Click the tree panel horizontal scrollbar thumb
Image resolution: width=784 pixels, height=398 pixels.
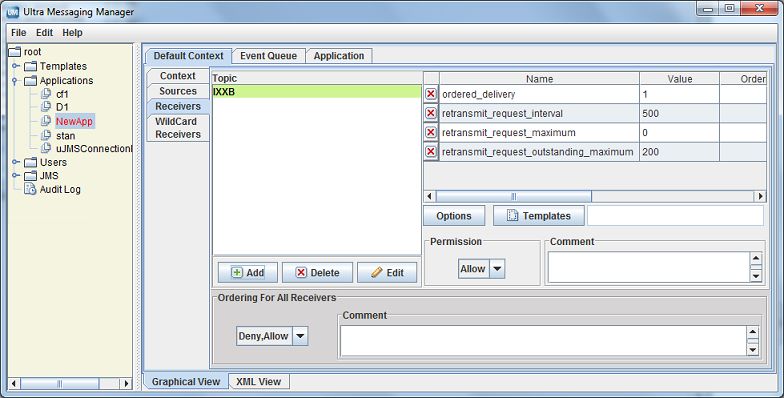coord(60,384)
